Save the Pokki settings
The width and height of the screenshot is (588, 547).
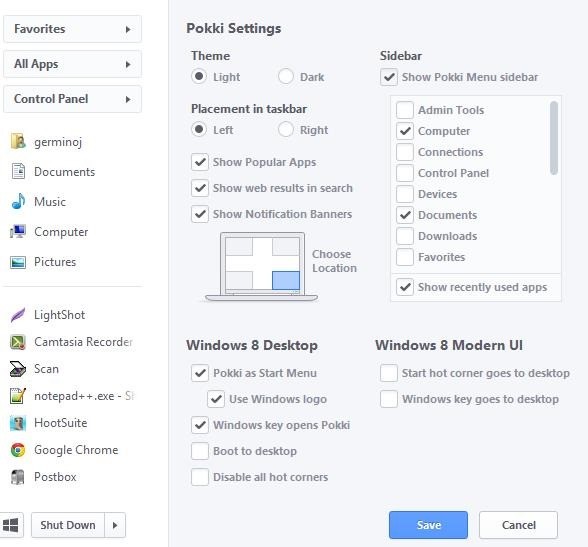click(x=428, y=525)
